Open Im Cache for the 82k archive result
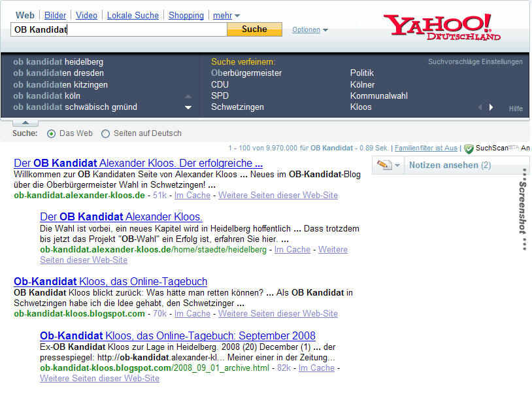 click(x=316, y=368)
